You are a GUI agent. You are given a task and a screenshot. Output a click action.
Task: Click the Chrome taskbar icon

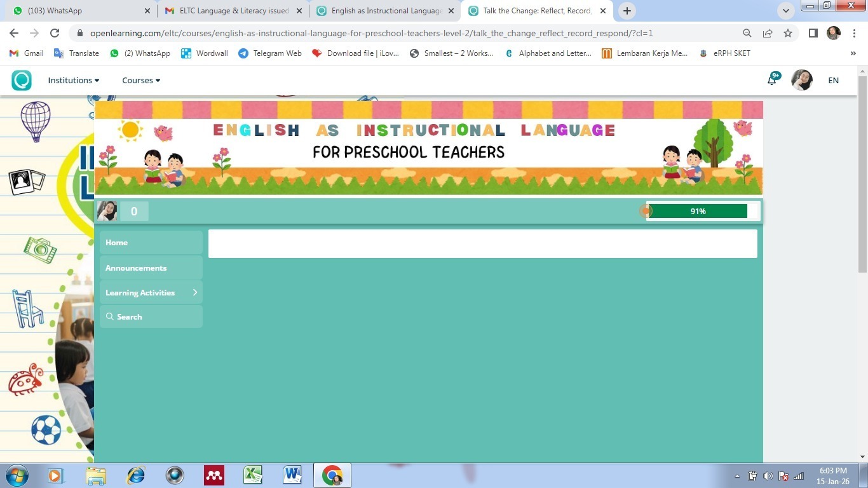332,475
